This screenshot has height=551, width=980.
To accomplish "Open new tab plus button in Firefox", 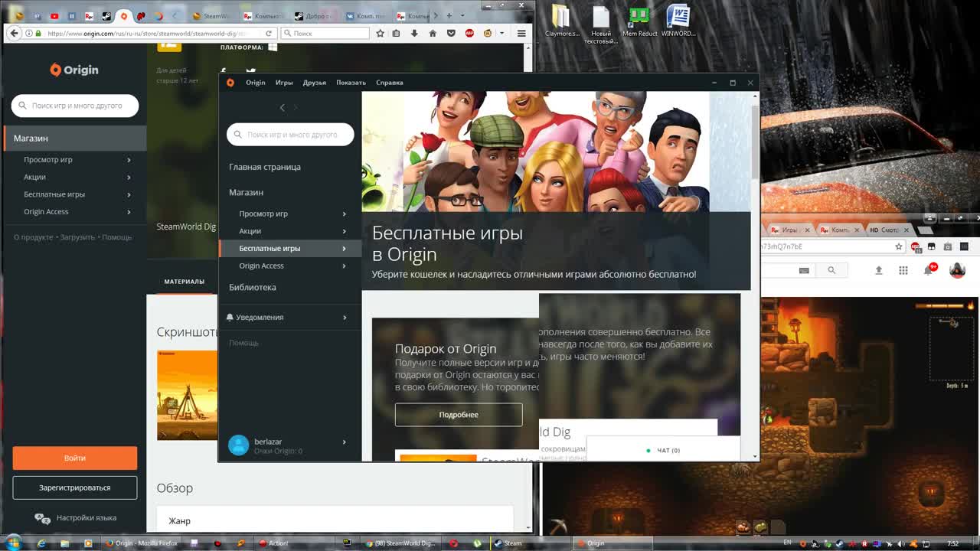I will (449, 15).
